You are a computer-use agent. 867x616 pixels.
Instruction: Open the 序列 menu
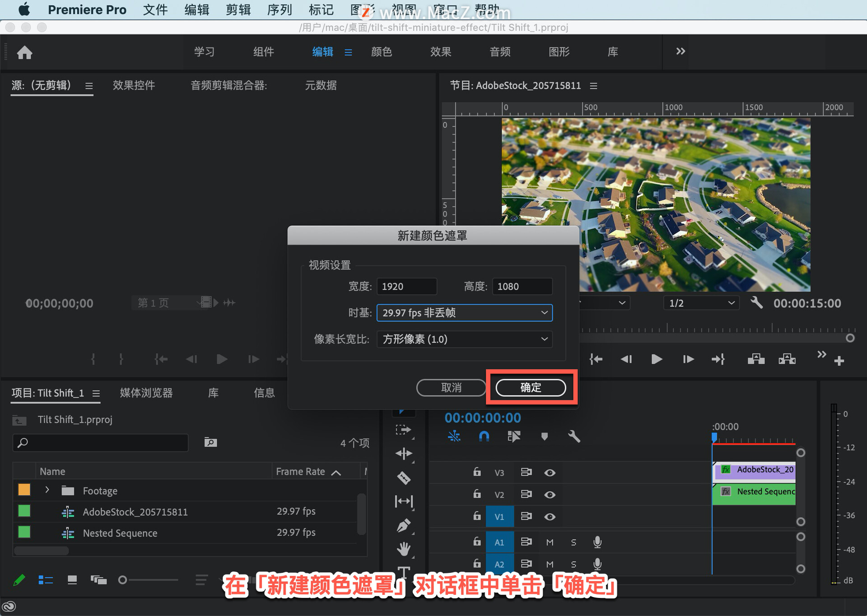coord(280,9)
